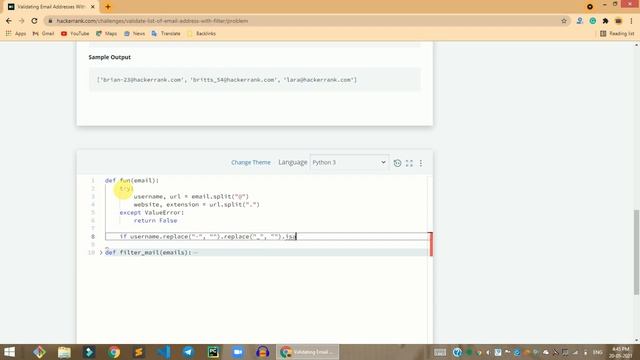
Task: Close the Validating Email Addresses tab
Action: point(93,7)
